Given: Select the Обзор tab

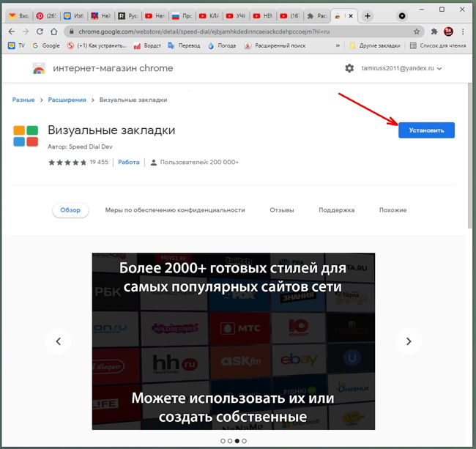Looking at the screenshot, I should pyautogui.click(x=70, y=210).
